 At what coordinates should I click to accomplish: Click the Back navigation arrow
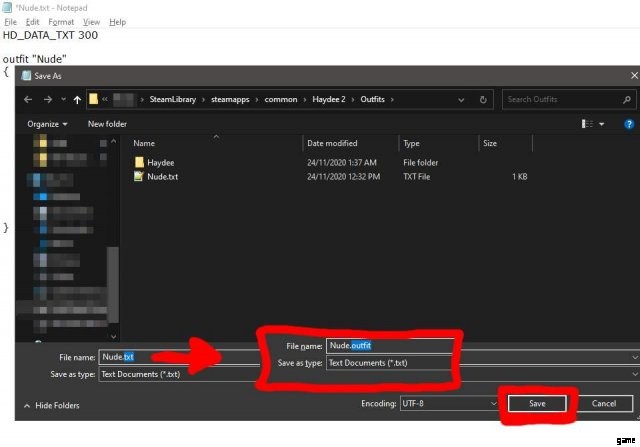[27, 100]
